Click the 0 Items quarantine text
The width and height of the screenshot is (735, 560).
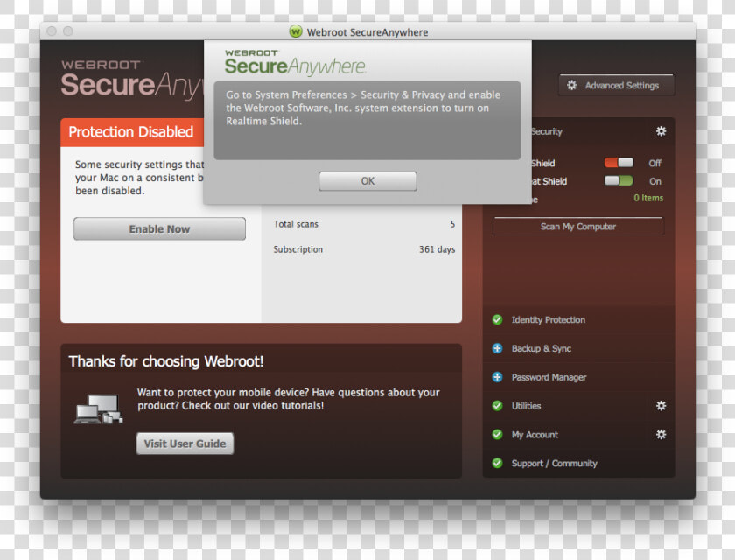[648, 198]
